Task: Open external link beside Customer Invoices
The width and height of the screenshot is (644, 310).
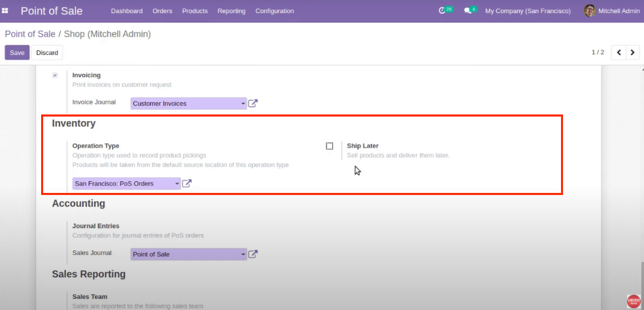Action: click(x=253, y=103)
